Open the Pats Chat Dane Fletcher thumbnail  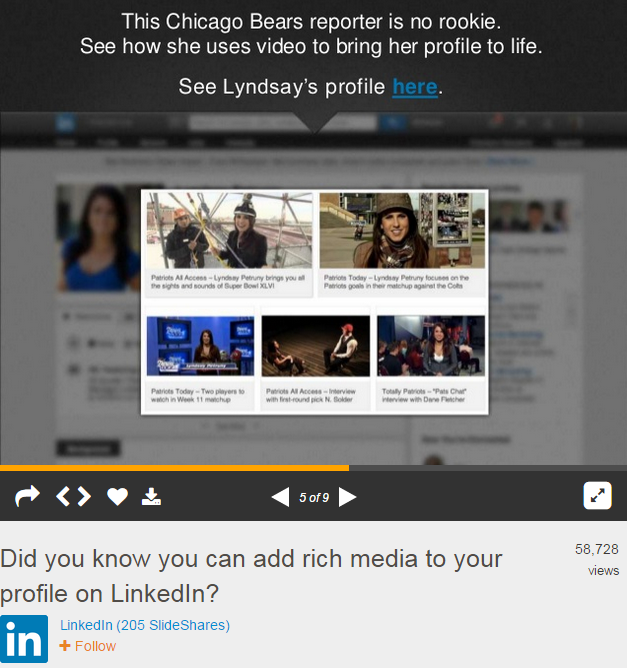430,346
